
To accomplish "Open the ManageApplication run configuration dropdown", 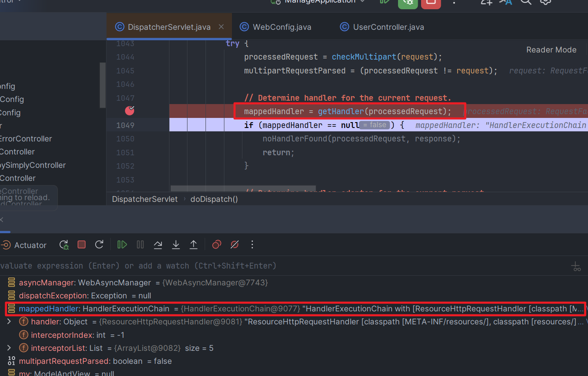I will 319,2.
